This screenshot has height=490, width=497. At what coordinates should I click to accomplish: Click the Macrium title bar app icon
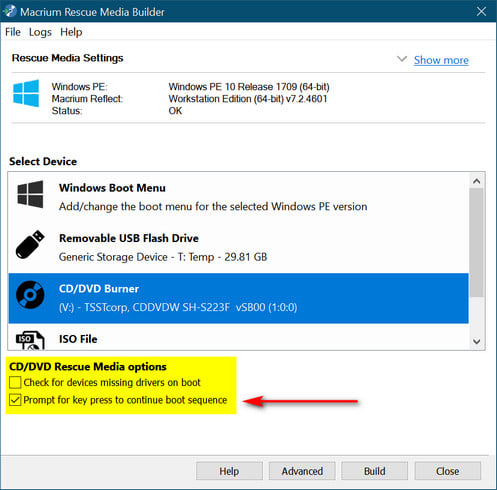click(x=10, y=11)
